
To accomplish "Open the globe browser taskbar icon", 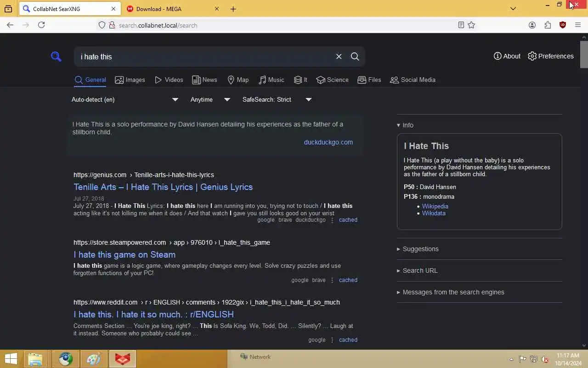I will [x=66, y=359].
